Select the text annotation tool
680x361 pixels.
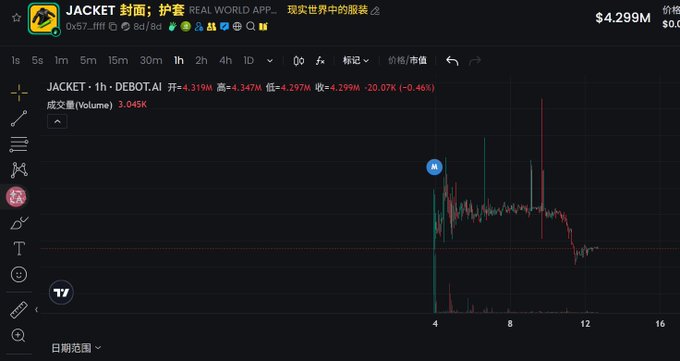click(x=19, y=249)
